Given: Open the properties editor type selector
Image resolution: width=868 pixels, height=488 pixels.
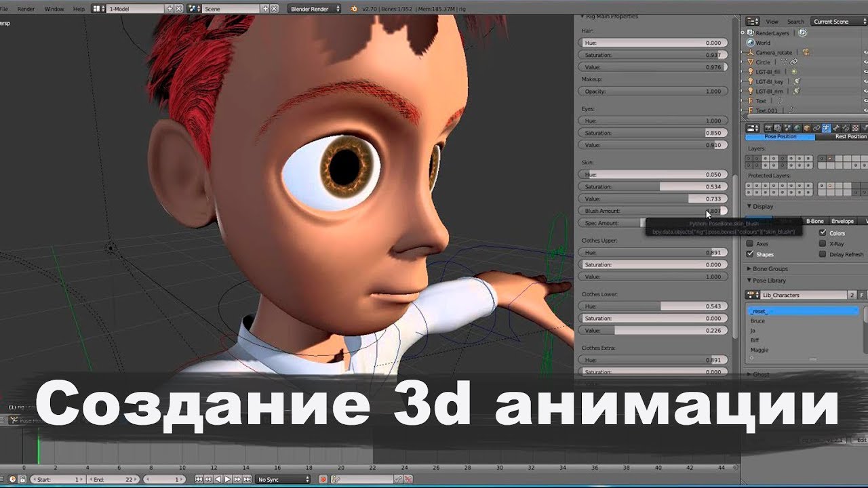Looking at the screenshot, I should 752,128.
